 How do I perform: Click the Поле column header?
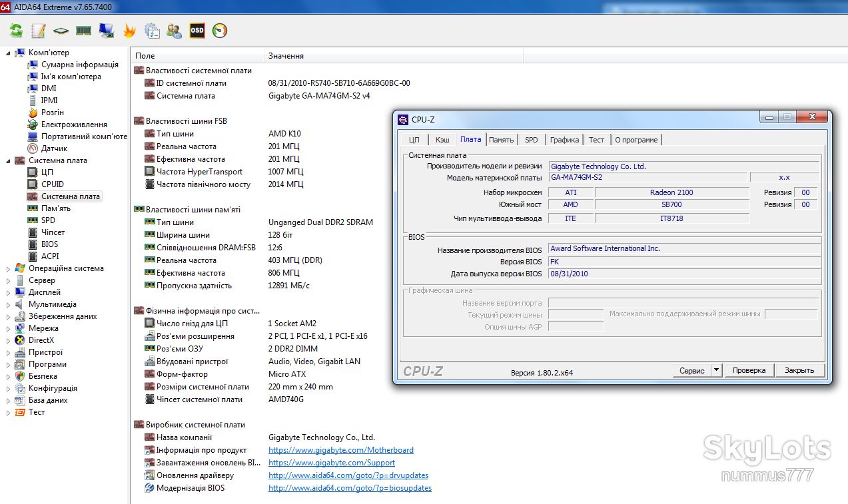click(197, 56)
